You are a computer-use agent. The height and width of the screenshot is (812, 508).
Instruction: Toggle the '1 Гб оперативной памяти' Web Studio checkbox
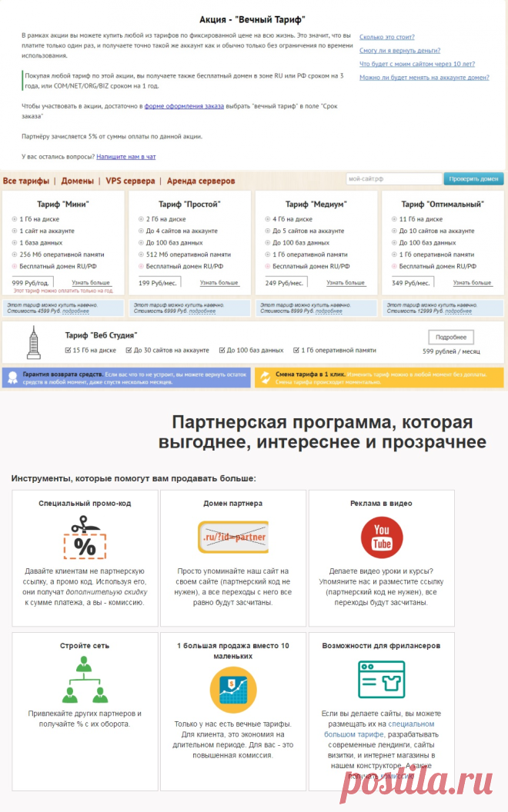(x=296, y=351)
